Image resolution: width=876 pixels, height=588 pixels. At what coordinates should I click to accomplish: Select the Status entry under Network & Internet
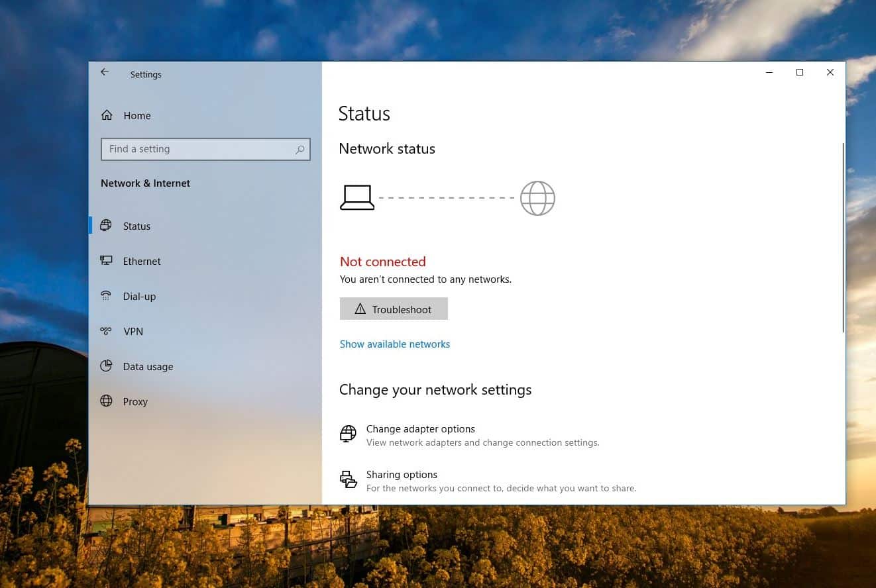(x=137, y=226)
